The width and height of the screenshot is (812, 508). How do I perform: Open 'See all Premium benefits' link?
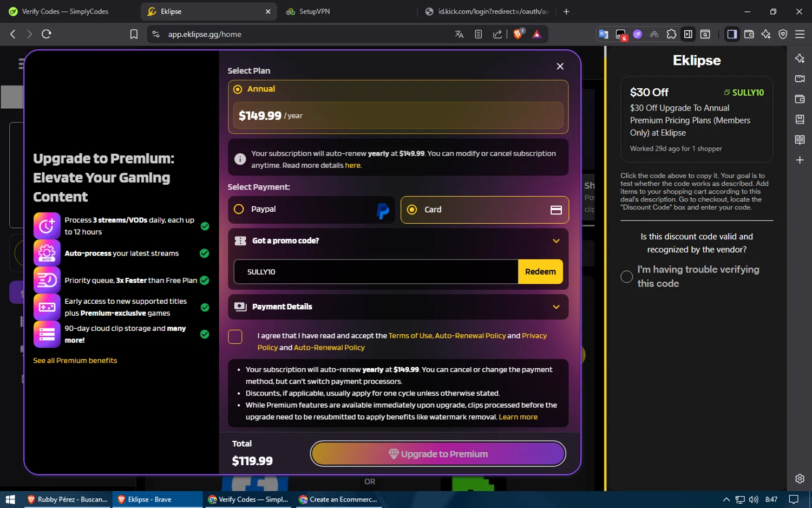(x=75, y=361)
